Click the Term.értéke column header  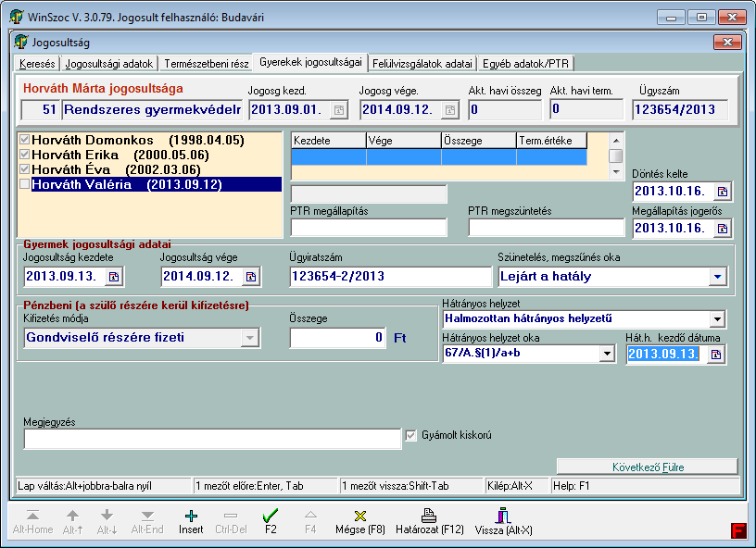click(x=551, y=141)
